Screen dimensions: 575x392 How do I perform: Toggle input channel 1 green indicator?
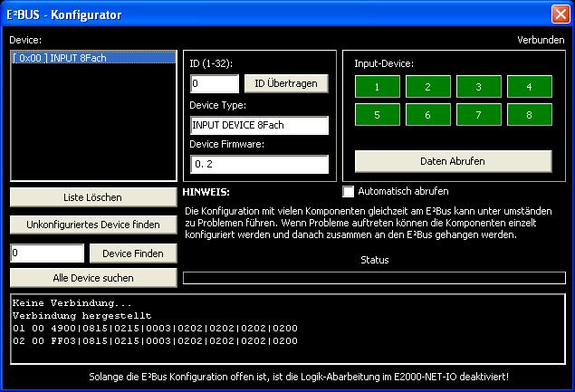377,87
